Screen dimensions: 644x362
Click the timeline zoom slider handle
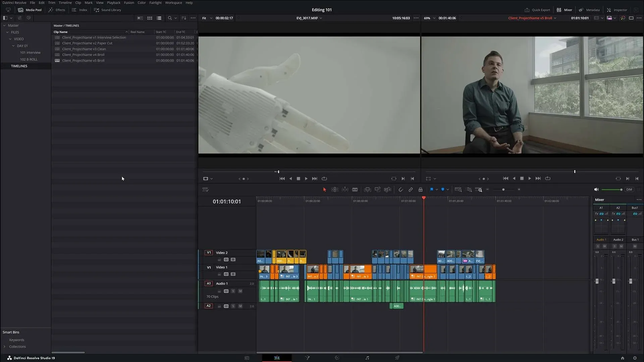[x=503, y=190]
